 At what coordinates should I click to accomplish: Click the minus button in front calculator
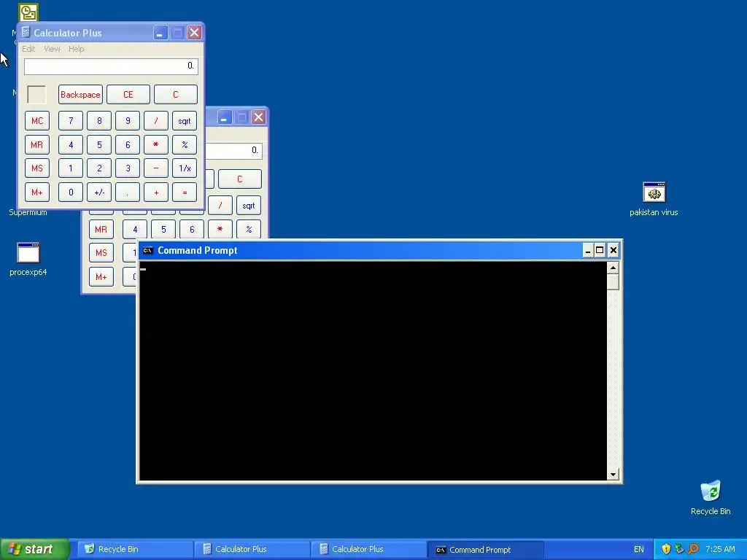156,168
